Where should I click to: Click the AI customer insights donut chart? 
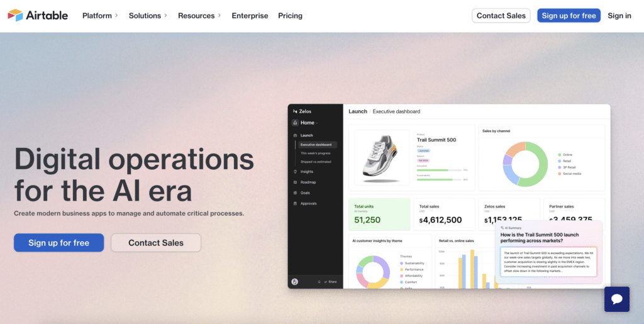(x=372, y=272)
